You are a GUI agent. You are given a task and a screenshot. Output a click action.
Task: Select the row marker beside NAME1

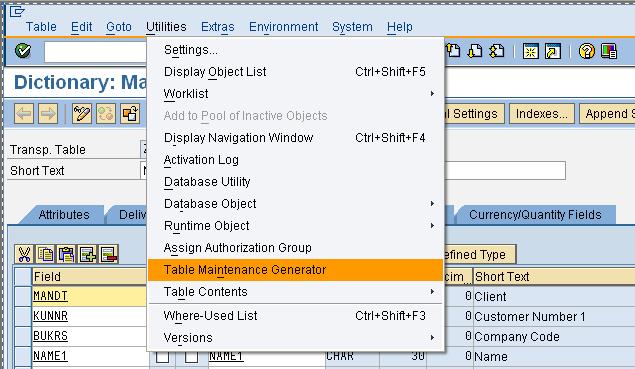pyautogui.click(x=23, y=356)
